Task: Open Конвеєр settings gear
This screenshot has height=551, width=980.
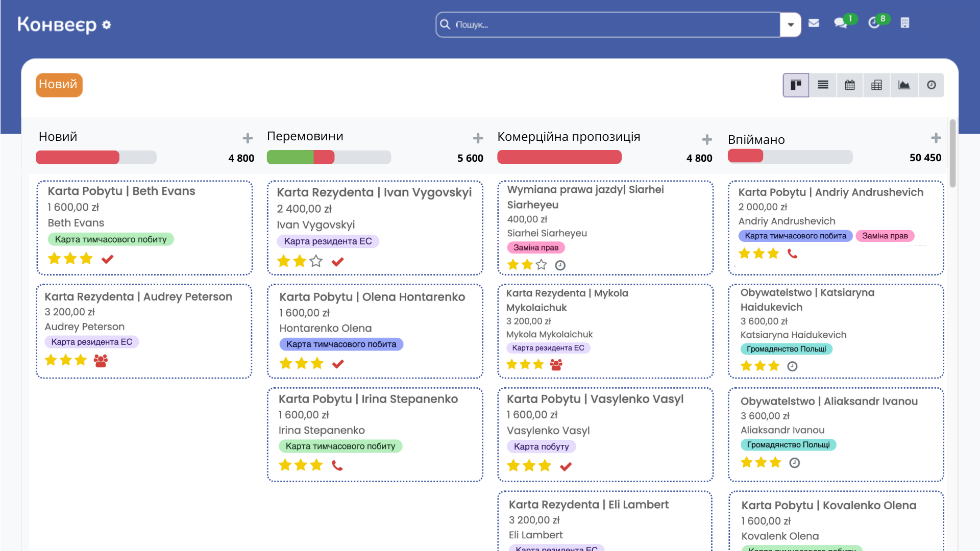Action: (x=106, y=25)
